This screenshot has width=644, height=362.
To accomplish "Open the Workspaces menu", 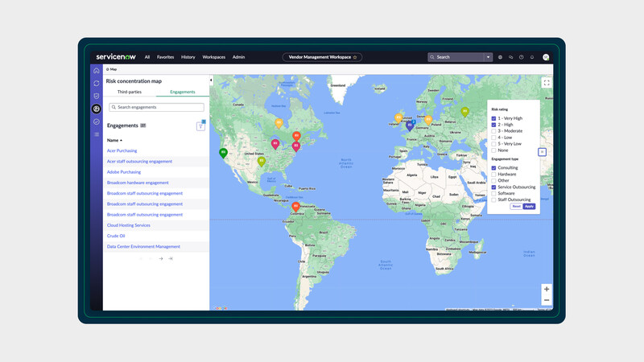I will tap(214, 57).
